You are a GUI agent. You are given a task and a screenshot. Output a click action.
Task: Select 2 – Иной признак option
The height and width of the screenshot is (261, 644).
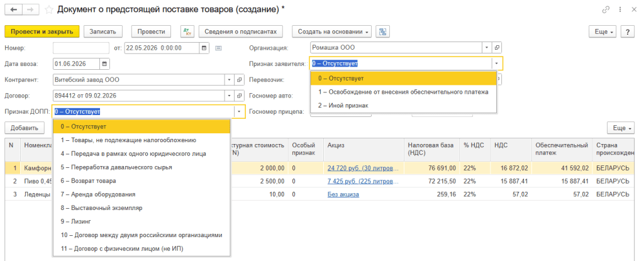(x=403, y=106)
